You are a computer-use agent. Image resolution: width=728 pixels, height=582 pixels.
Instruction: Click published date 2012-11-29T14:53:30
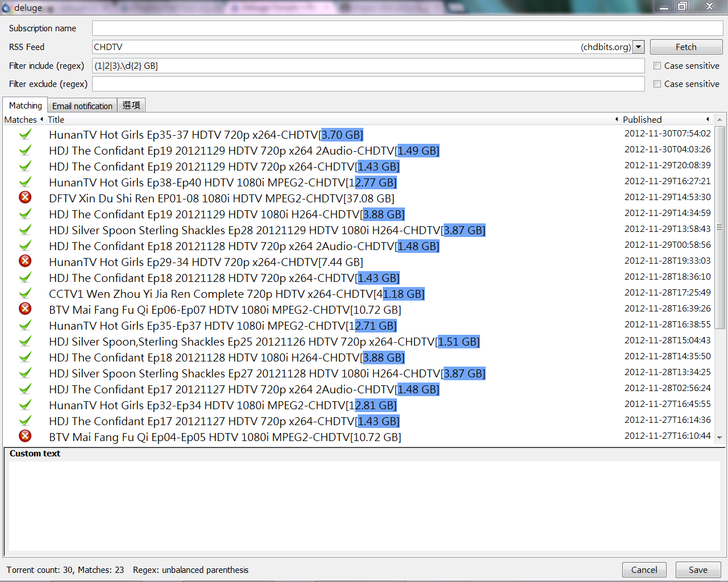tap(667, 197)
